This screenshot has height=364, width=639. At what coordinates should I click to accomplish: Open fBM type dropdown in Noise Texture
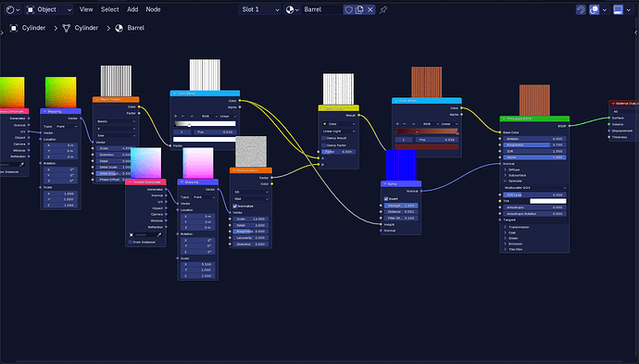(x=251, y=199)
